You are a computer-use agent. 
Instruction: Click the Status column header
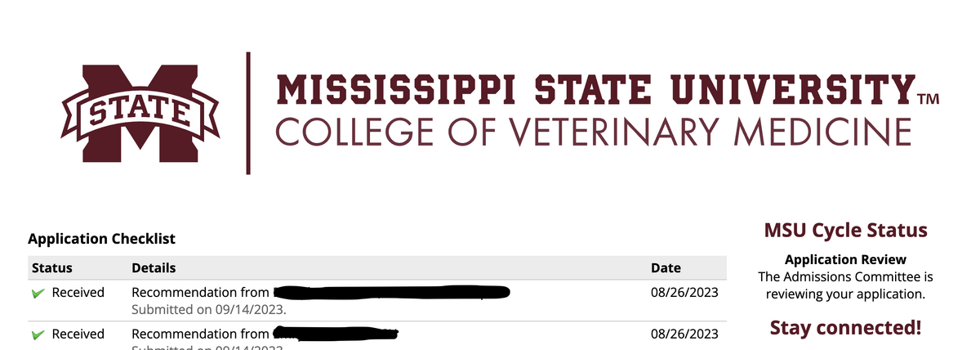pyautogui.click(x=52, y=267)
